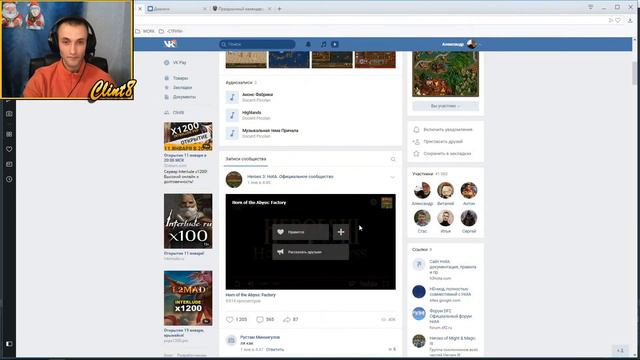Open Рустам's commenter name link
This screenshot has width=640, height=360.
point(260,337)
